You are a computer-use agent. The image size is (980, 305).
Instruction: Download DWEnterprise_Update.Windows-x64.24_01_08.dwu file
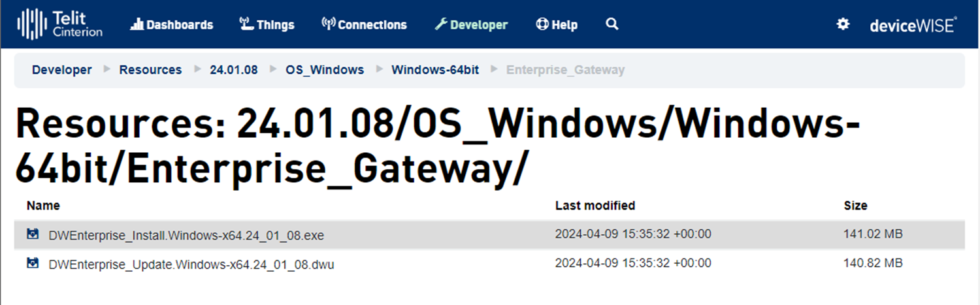(x=191, y=265)
